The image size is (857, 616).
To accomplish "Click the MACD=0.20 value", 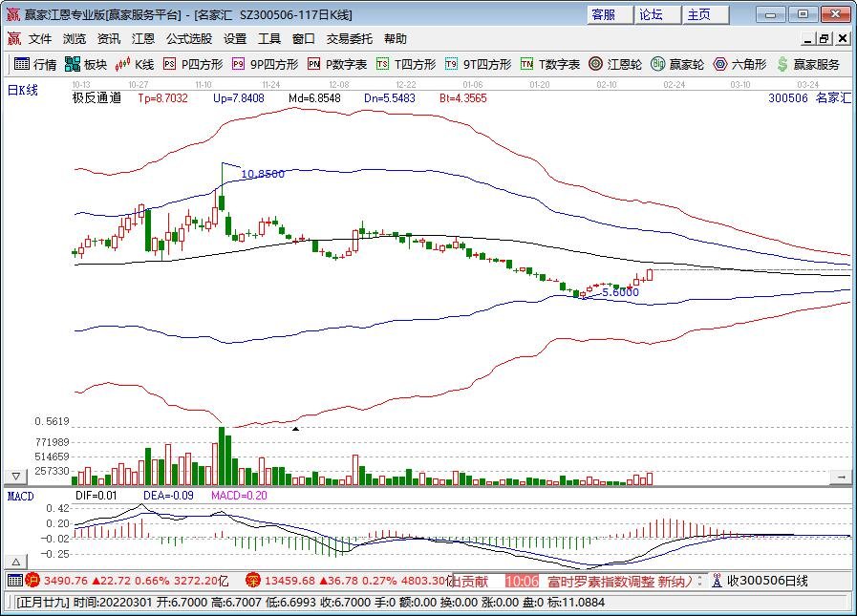I will pos(240,496).
